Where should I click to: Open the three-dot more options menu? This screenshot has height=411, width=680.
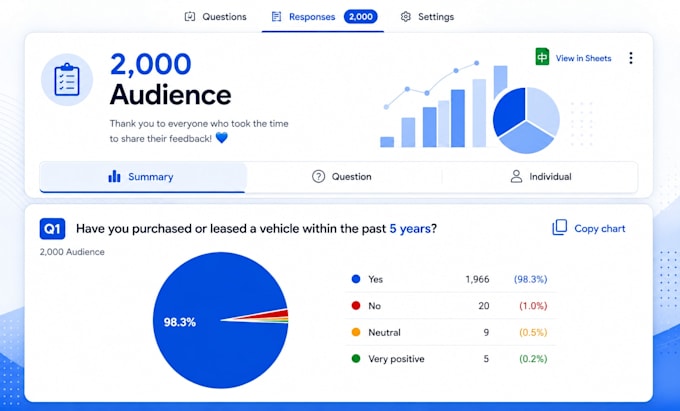tap(631, 58)
